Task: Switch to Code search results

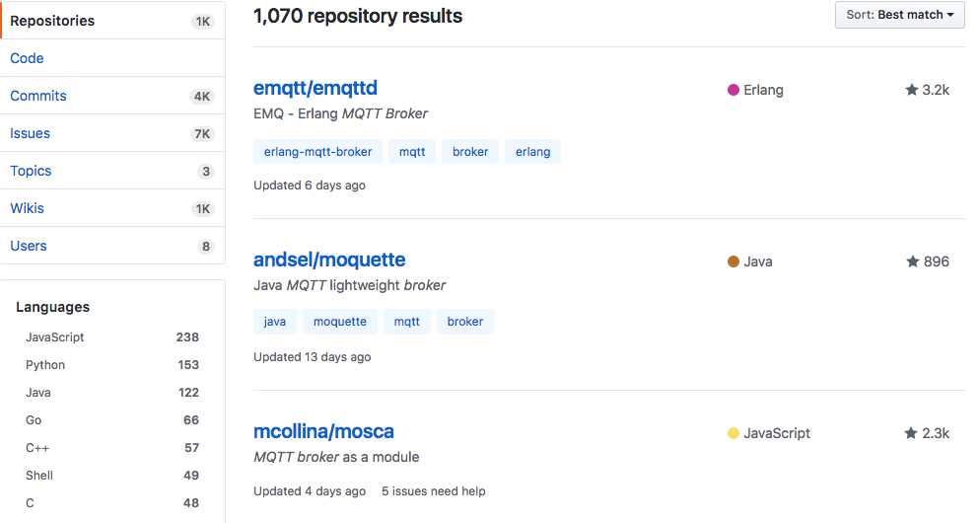Action: click(x=27, y=58)
